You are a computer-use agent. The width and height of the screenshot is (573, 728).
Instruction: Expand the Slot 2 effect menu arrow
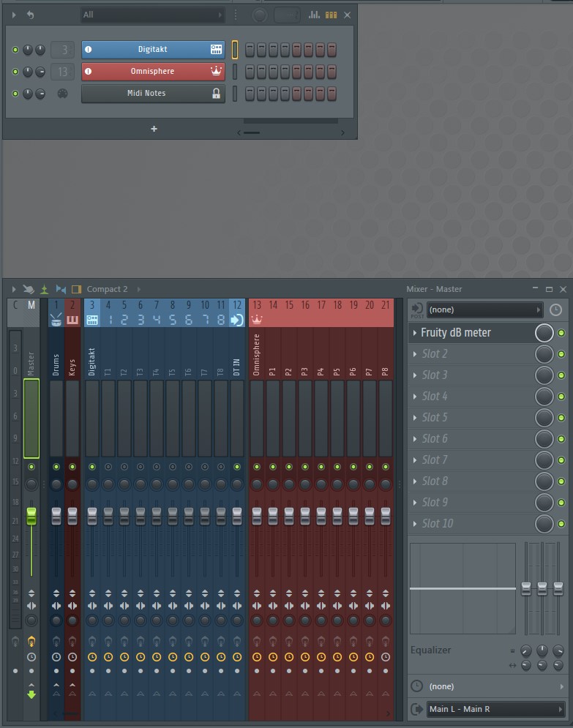pos(415,354)
